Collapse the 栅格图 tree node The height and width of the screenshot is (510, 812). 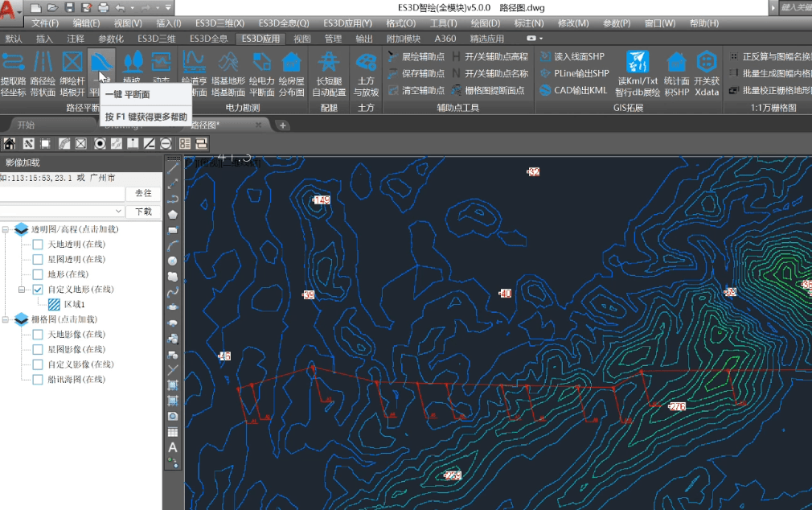6,319
